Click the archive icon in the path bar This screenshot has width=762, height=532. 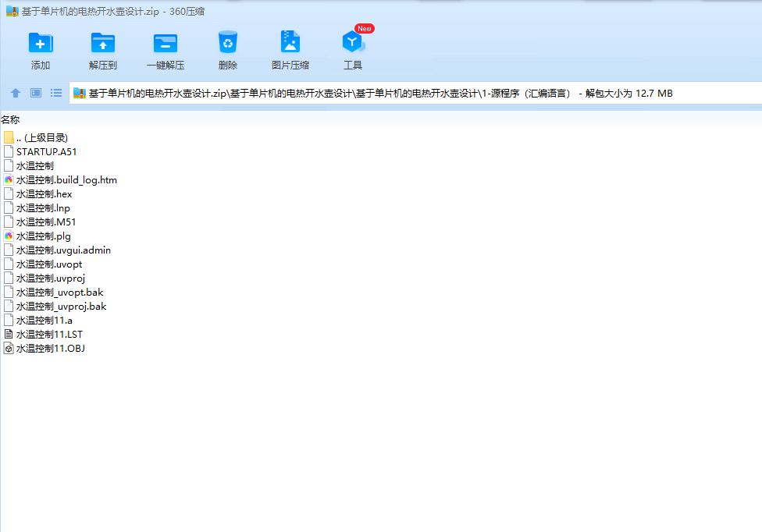80,93
